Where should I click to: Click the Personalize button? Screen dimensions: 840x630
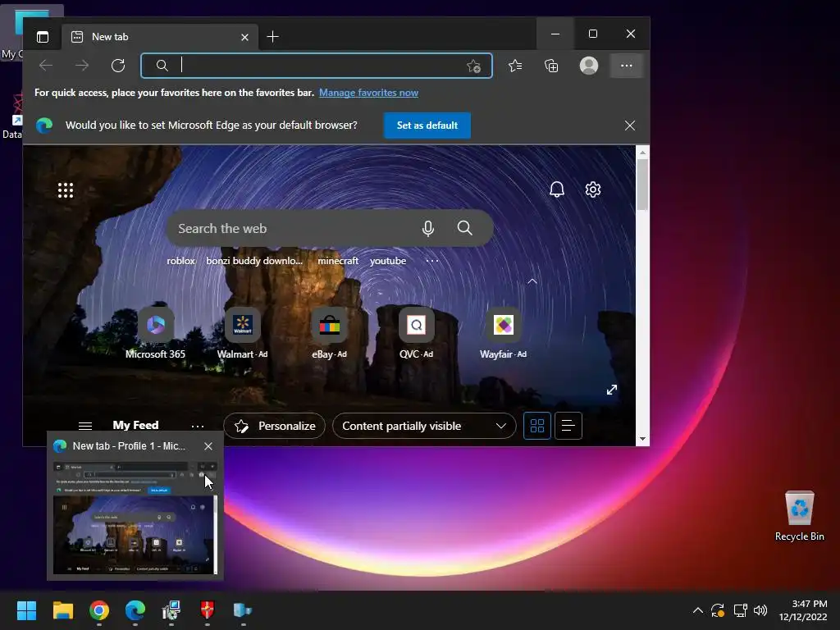(x=274, y=426)
